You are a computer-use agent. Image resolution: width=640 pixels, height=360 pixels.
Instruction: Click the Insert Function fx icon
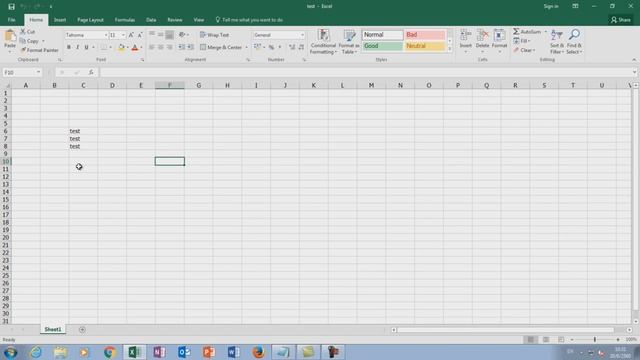point(91,72)
